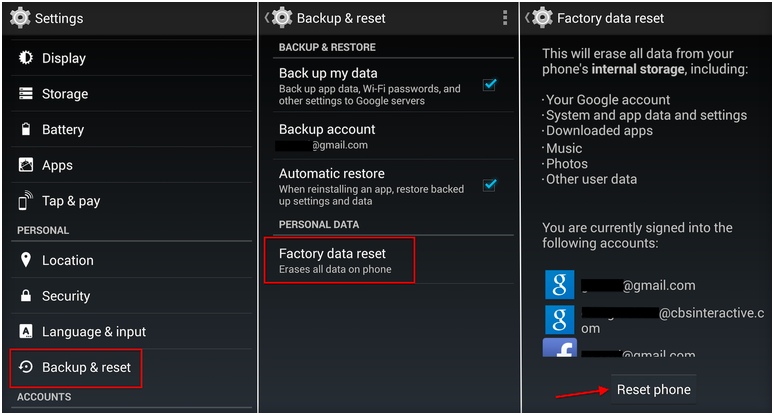Screen dimensions: 774x415
Task: Click the Settings gear title icon
Action: [x=19, y=18]
